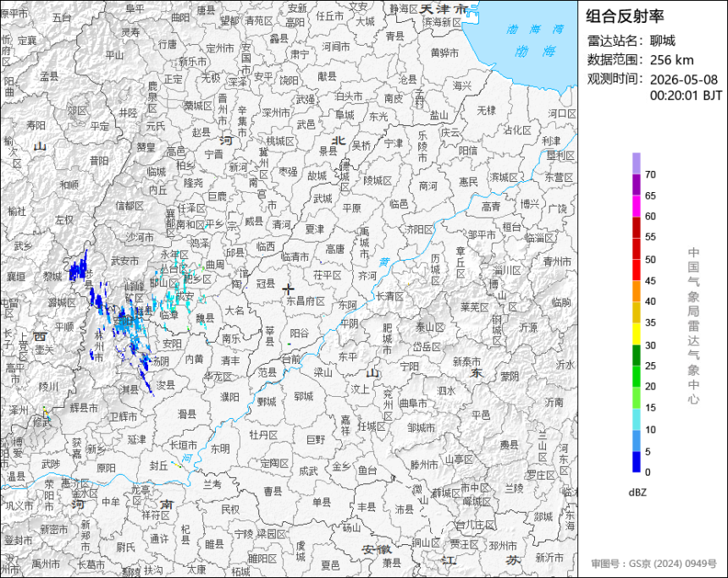Pick the orange 40-45 dBZ legend band
Viewport: 728px width, 578px height.
point(636,291)
